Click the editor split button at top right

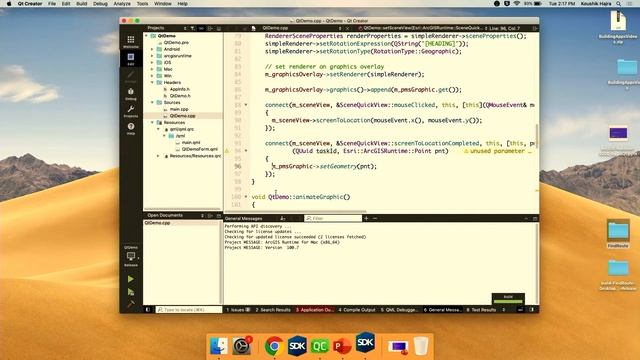tap(535, 28)
